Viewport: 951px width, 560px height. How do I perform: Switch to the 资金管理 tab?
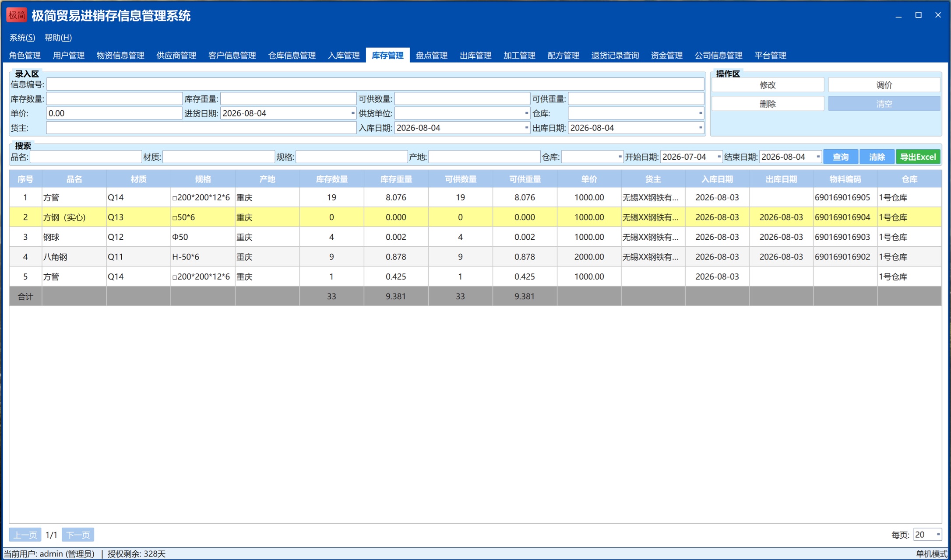667,56
